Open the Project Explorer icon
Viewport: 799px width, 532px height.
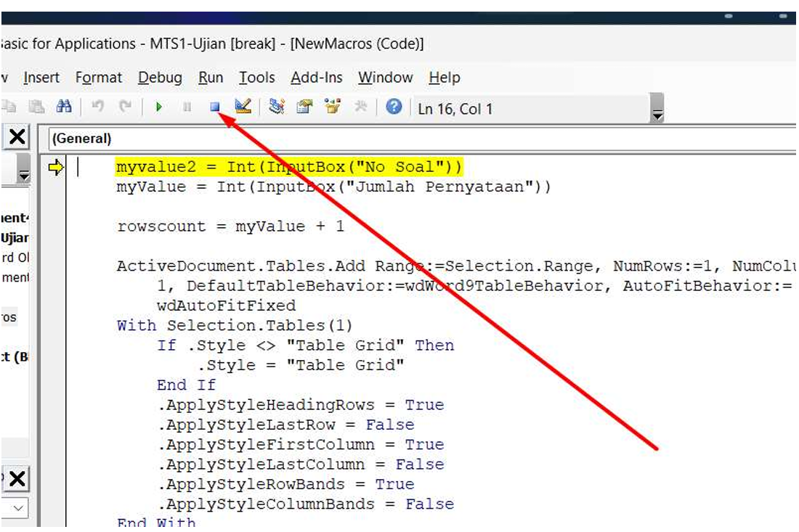pyautogui.click(x=276, y=107)
